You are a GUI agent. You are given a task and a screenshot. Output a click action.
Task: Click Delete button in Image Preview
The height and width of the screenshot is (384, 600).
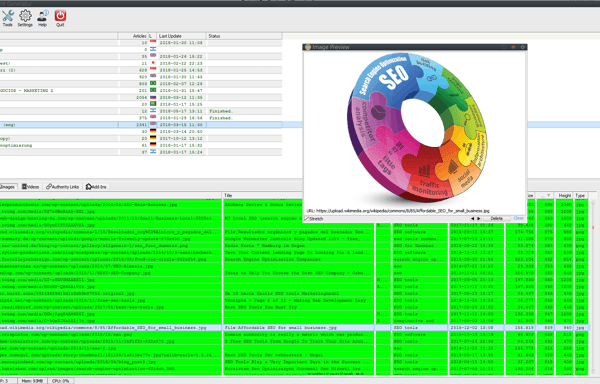coord(496,218)
